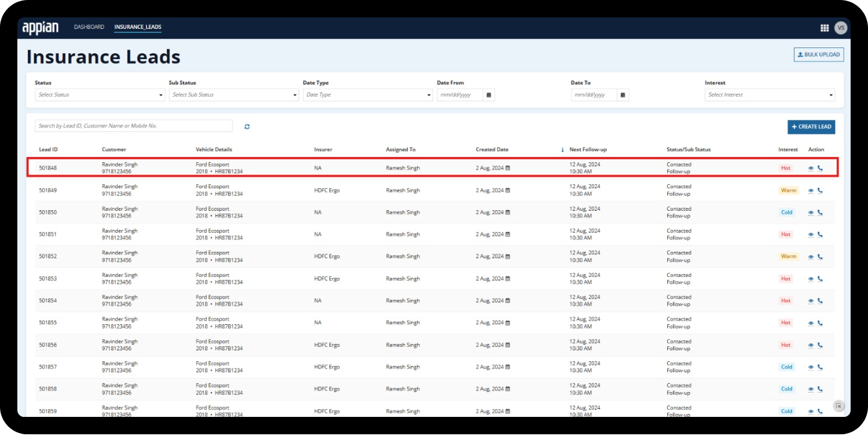This screenshot has height=436, width=868.
Task: Click the CREATE LEAD button
Action: click(x=811, y=127)
